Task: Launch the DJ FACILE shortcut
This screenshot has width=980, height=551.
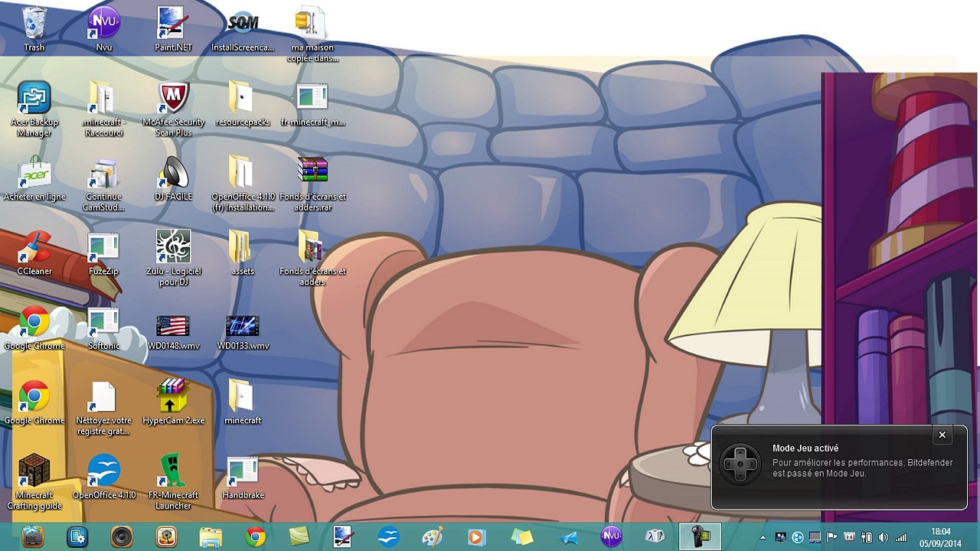Action: click(174, 178)
